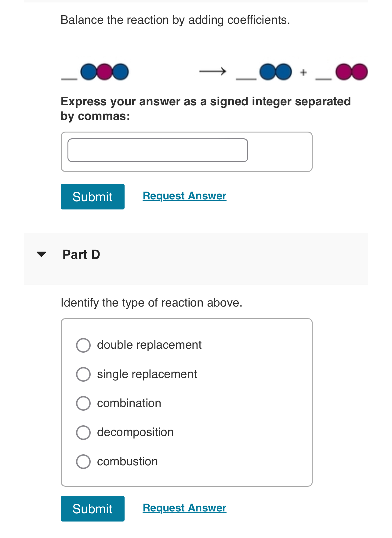Click the blue-red-blue reactant molecule image
The height and width of the screenshot is (538, 392).
(104, 72)
